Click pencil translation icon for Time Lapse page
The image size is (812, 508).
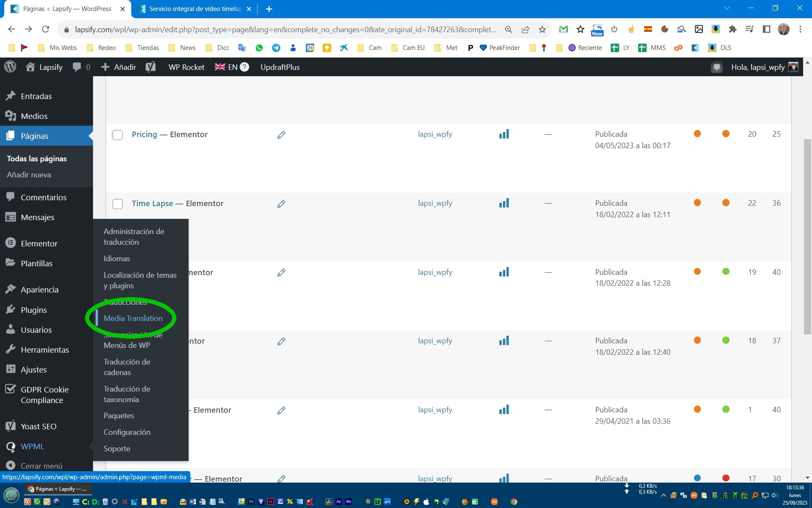pyautogui.click(x=281, y=204)
